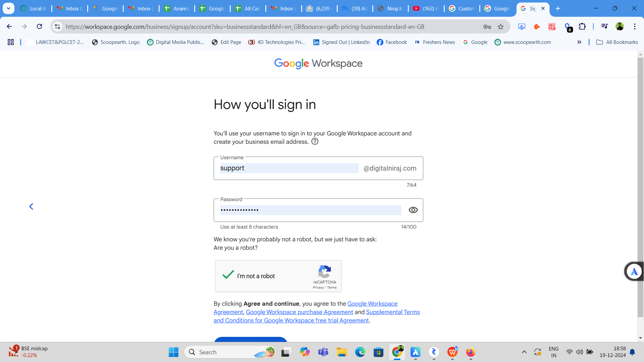Go back using the blue left chevron
Image resolution: width=644 pixels, height=362 pixels.
31,206
